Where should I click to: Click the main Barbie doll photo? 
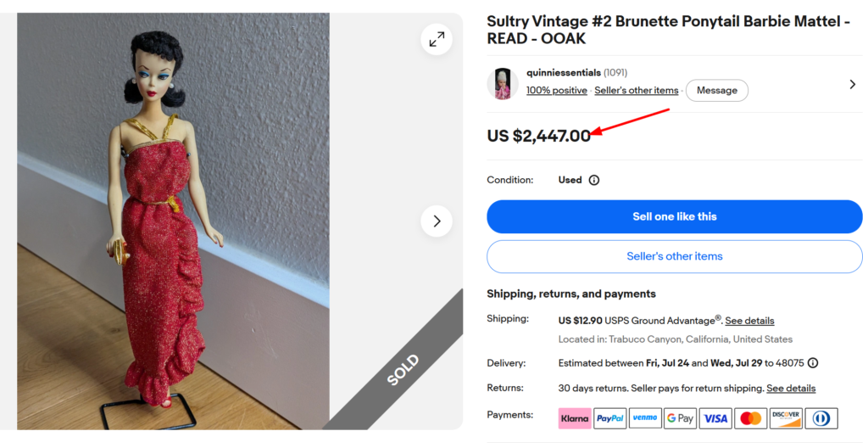tap(173, 221)
